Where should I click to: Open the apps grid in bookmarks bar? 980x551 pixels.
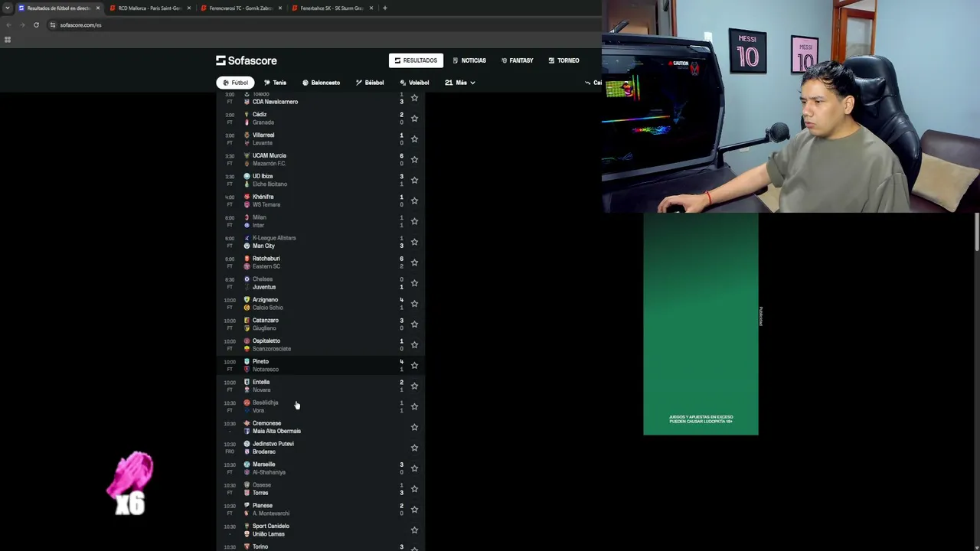[8, 40]
